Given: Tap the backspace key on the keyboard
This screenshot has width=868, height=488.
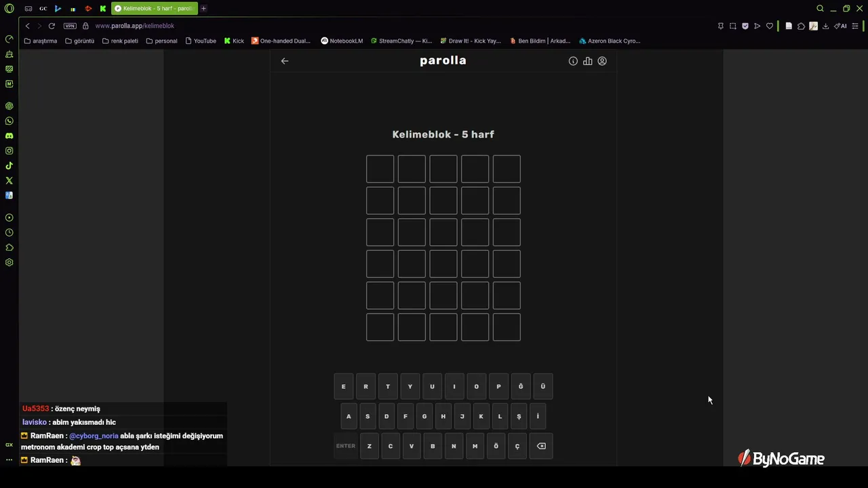Looking at the screenshot, I should 541,446.
